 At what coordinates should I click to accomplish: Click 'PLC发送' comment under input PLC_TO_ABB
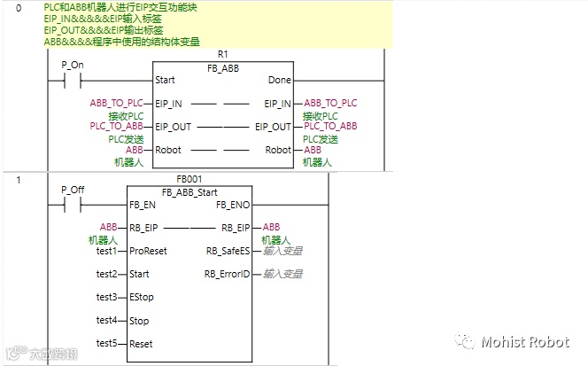pyautogui.click(x=126, y=139)
